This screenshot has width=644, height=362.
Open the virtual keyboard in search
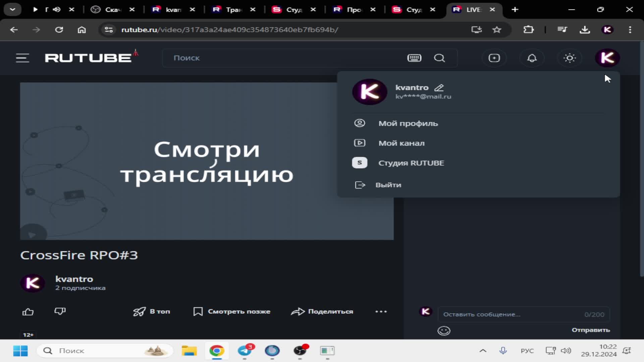pos(414,58)
